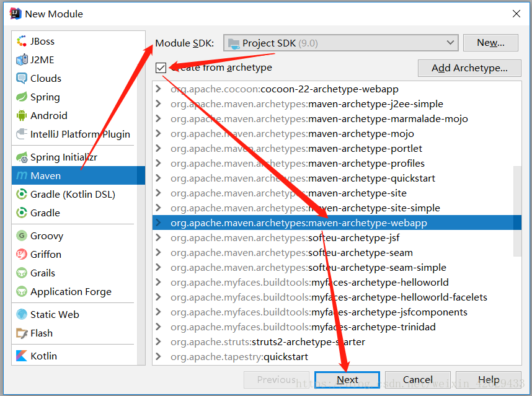
Task: Click the Android robot icon
Action: pyautogui.click(x=22, y=116)
